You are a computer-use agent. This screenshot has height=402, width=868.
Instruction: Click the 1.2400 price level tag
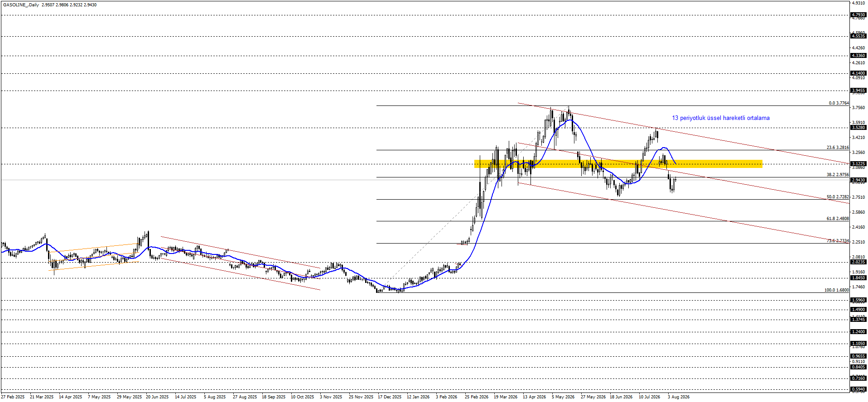(858, 332)
